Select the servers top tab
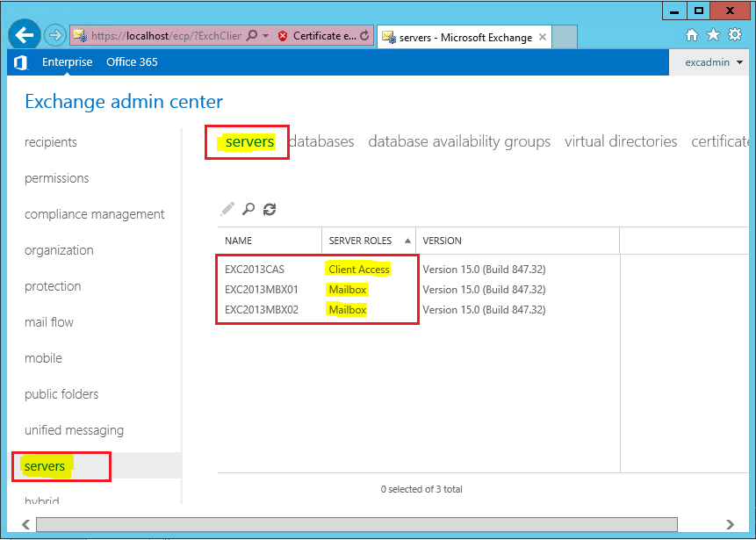The height and width of the screenshot is (540, 756). click(x=249, y=141)
